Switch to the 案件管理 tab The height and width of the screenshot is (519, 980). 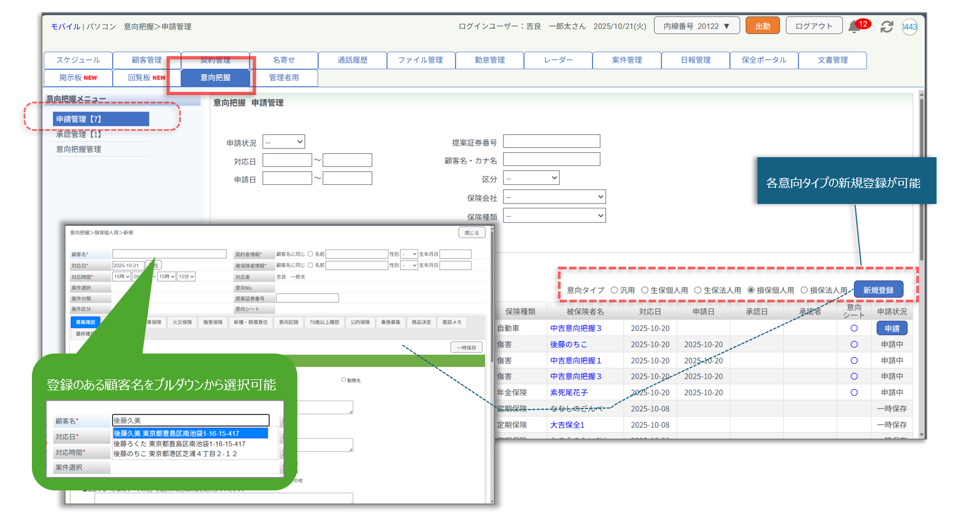coord(627,60)
